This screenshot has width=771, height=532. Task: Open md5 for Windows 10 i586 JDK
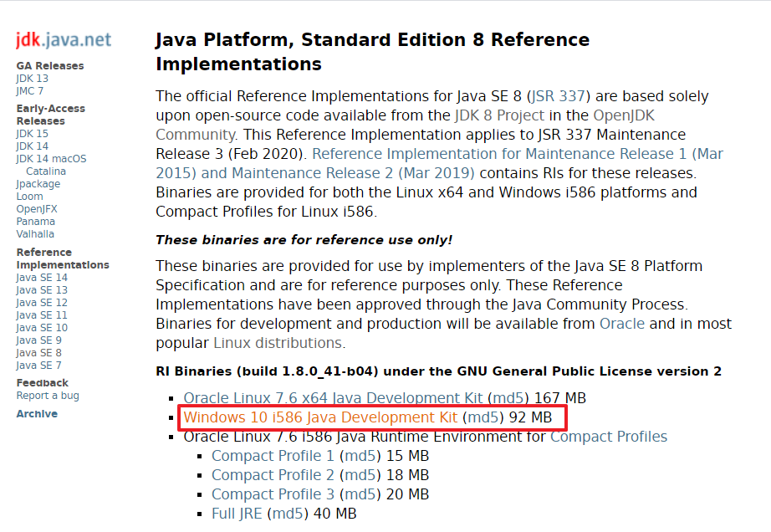483,417
